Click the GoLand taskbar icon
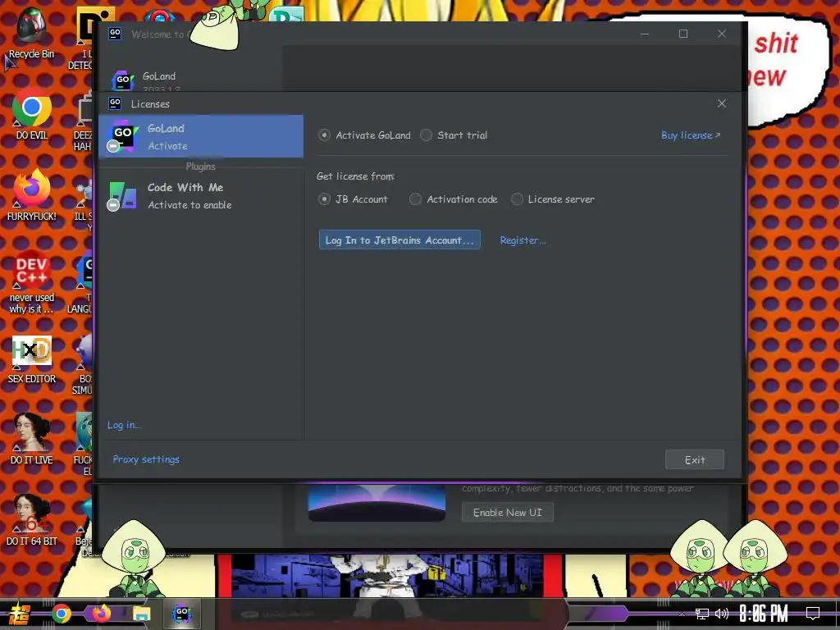This screenshot has width=840, height=630. (182, 614)
